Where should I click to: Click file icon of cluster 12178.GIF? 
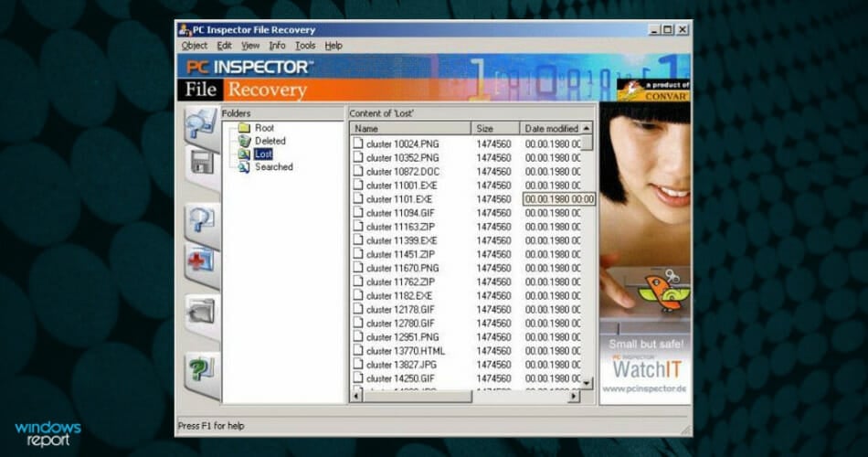[358, 310]
